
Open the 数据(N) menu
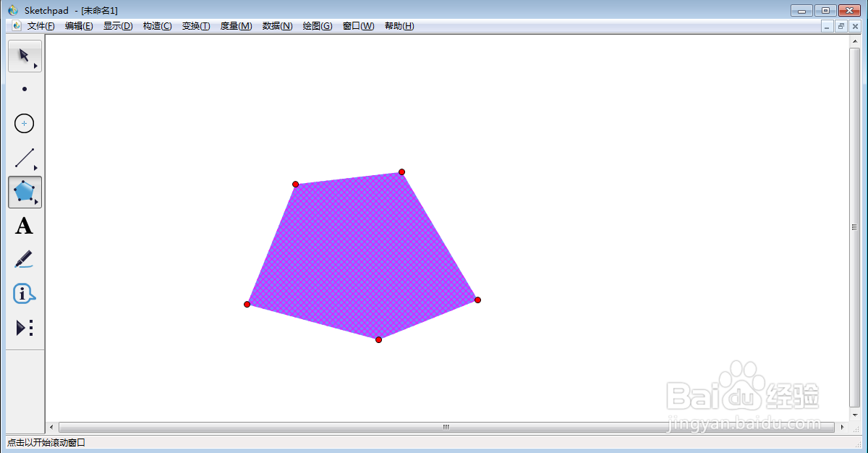[x=277, y=26]
